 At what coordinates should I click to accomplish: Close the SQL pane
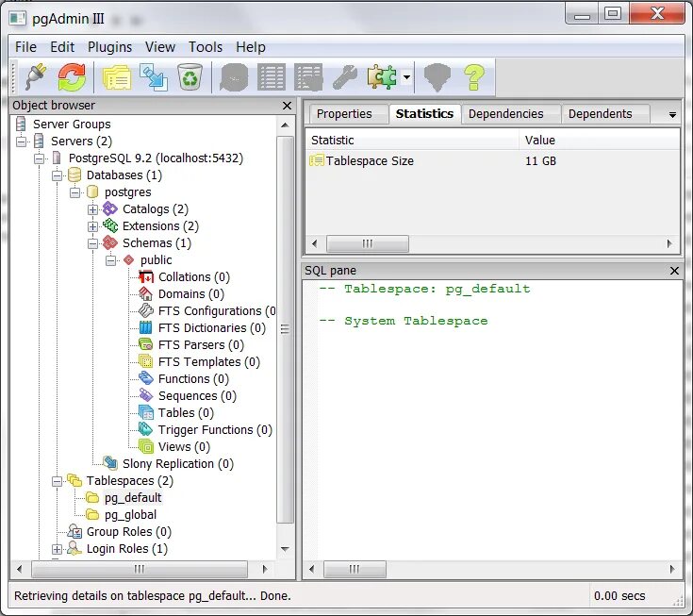pos(674,271)
